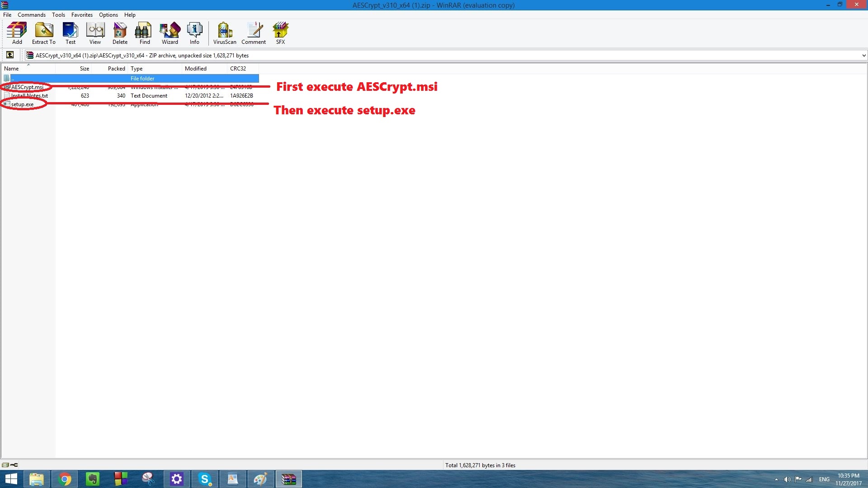The image size is (868, 488).
Task: Sort by Size column header
Action: [73, 69]
